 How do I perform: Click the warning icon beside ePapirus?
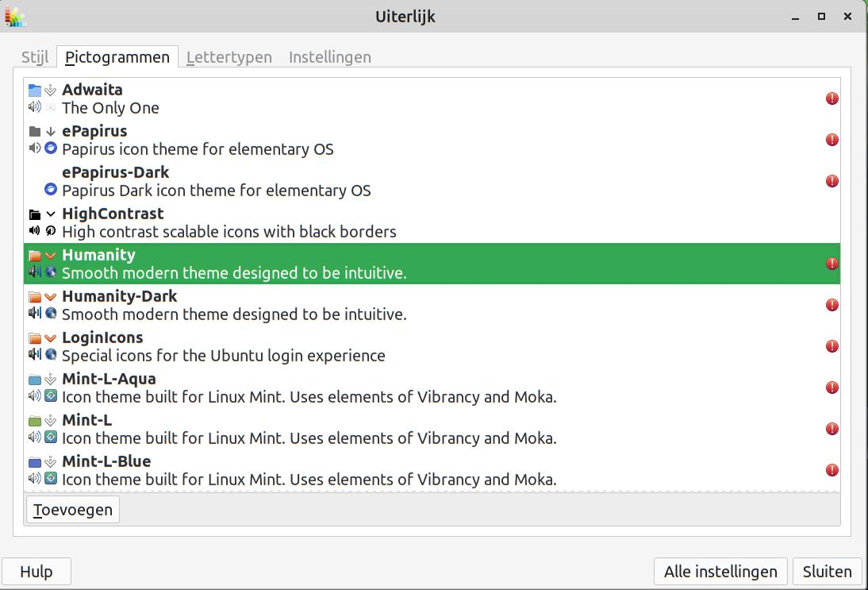click(x=832, y=140)
